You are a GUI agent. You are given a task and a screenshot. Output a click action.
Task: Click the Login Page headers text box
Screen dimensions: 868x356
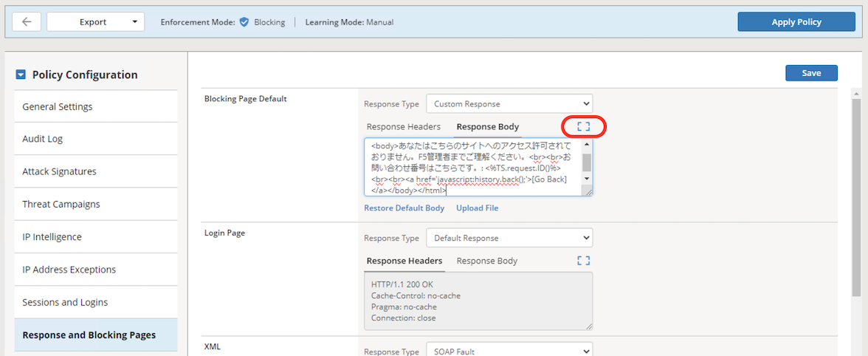(x=478, y=301)
